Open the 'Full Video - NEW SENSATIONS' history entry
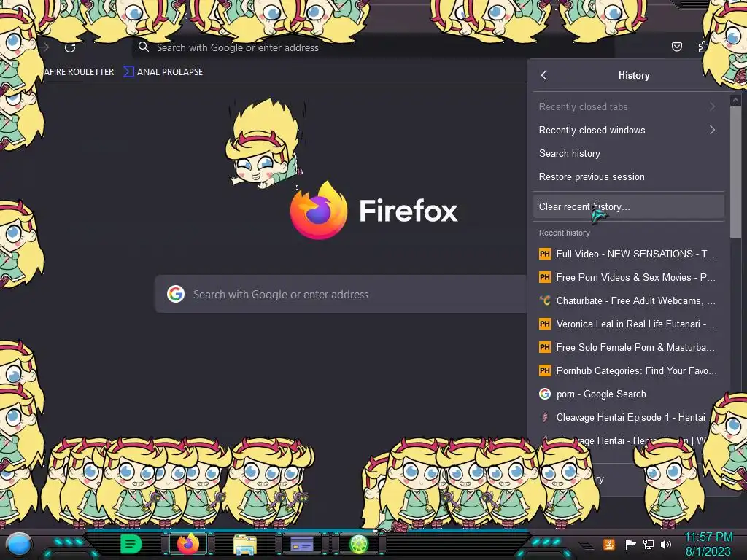747x560 pixels. [x=628, y=254]
